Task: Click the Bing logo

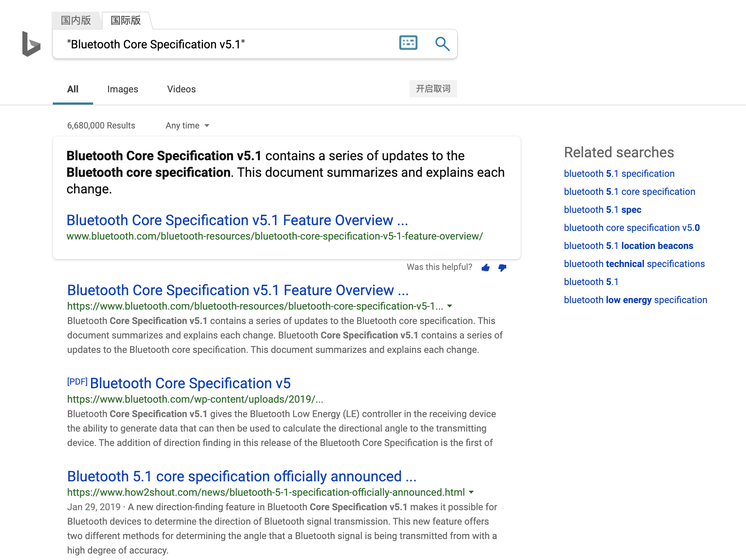Action: tap(31, 44)
